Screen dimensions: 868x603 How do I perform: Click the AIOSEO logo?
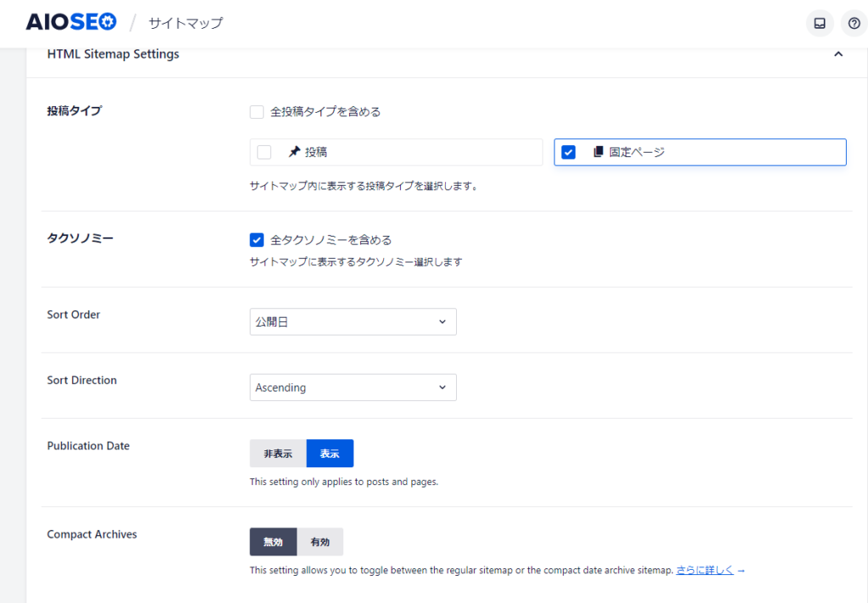coord(71,22)
